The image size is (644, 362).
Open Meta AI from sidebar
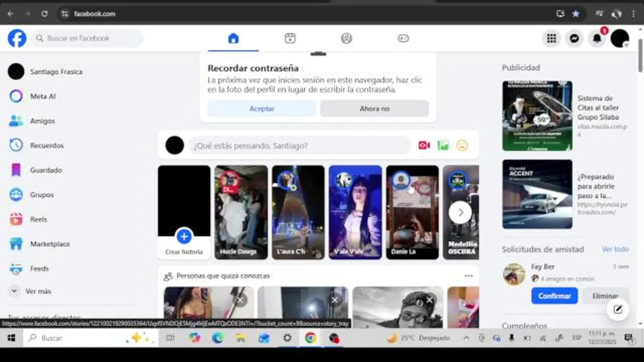pos(43,97)
